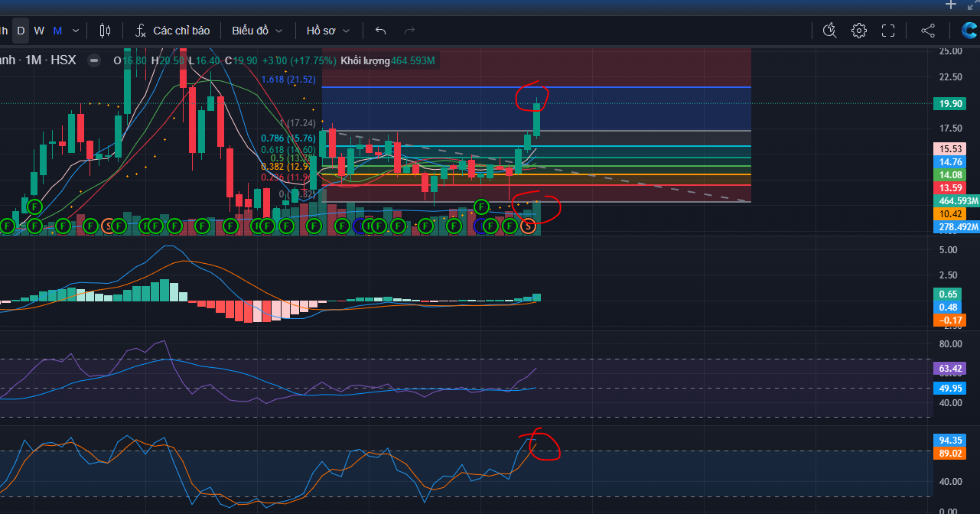Click the green 14.08 price label

(x=949, y=174)
